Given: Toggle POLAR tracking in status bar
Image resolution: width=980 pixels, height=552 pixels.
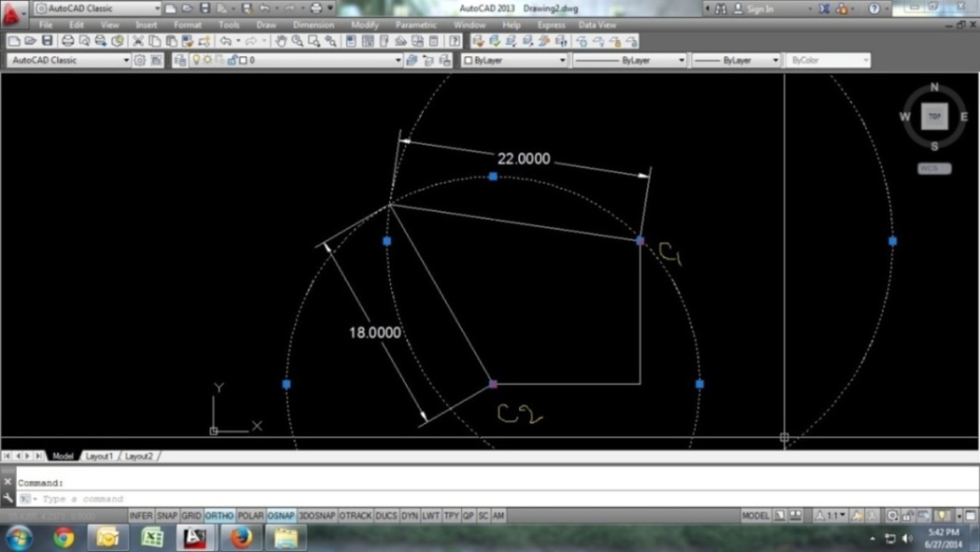Looking at the screenshot, I should click(250, 516).
